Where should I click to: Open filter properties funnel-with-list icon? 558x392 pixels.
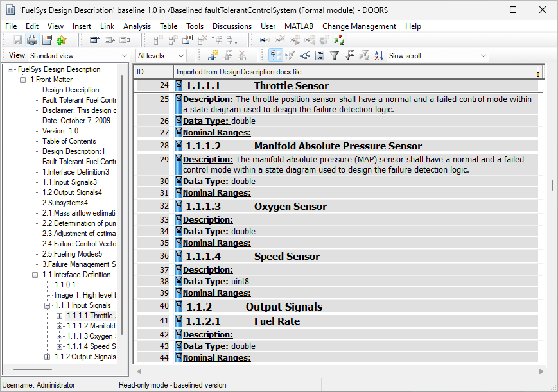click(349, 55)
